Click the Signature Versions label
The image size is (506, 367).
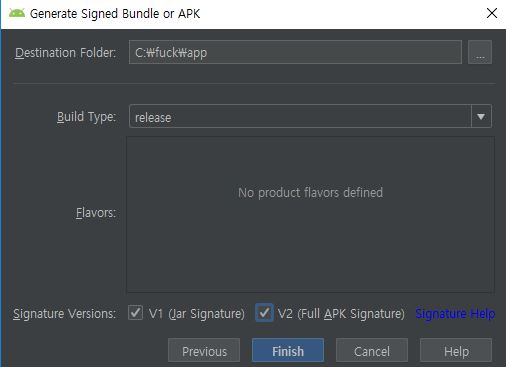click(x=65, y=314)
